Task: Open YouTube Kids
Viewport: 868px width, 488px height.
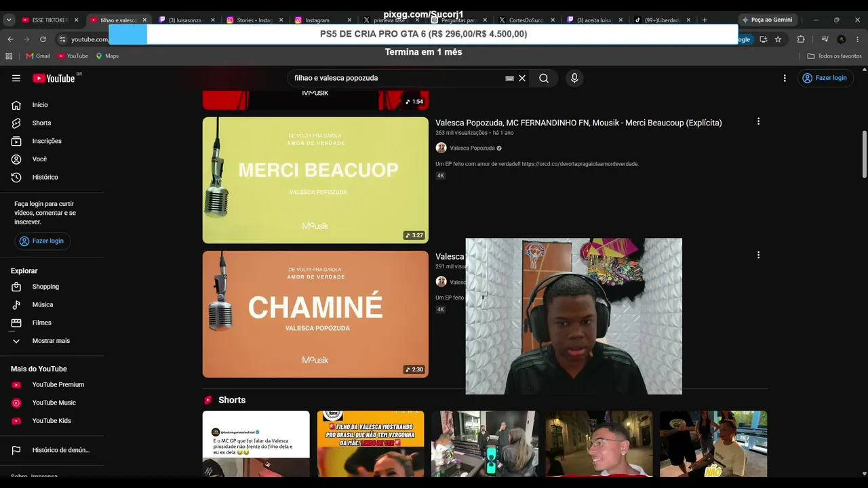Action: (x=52, y=421)
